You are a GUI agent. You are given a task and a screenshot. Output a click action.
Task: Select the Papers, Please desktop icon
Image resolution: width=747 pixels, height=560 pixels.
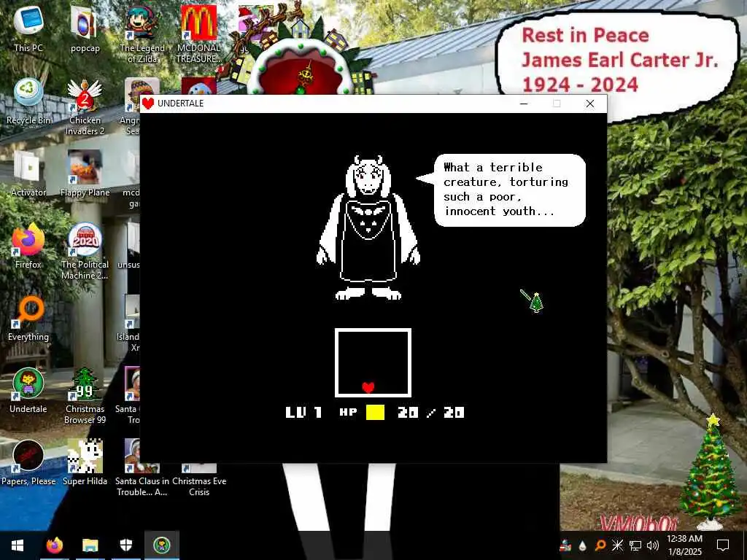click(28, 462)
